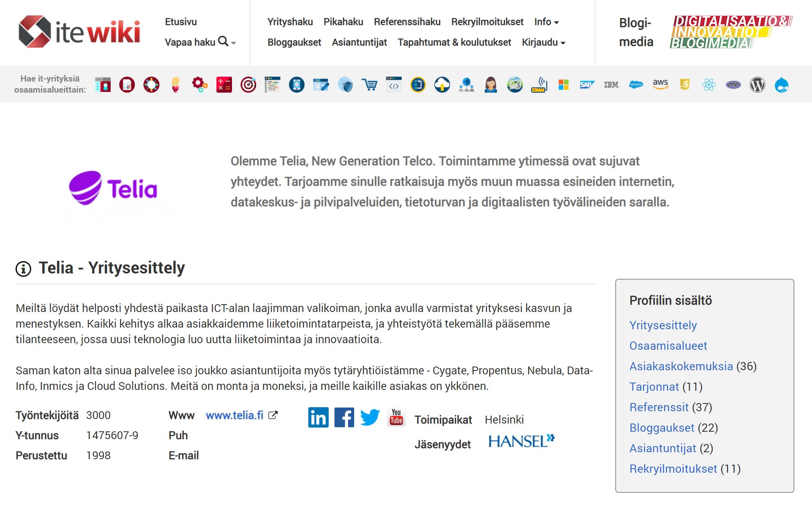
Task: Click the itewiki logo
Action: 80,32
